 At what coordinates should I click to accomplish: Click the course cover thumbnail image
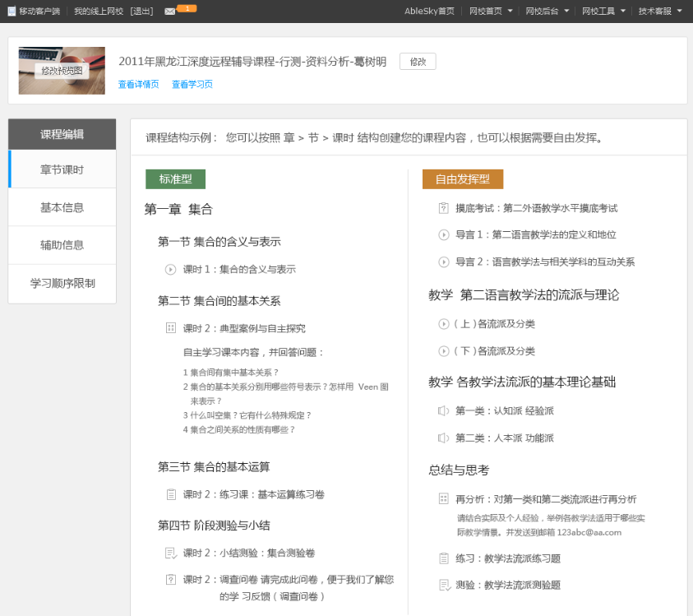coord(62,71)
